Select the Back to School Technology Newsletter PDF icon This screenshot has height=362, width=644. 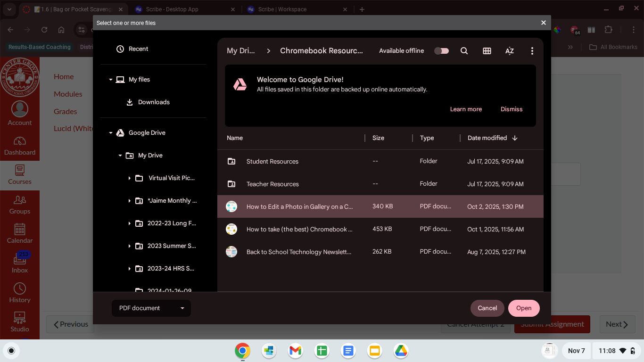point(231,252)
